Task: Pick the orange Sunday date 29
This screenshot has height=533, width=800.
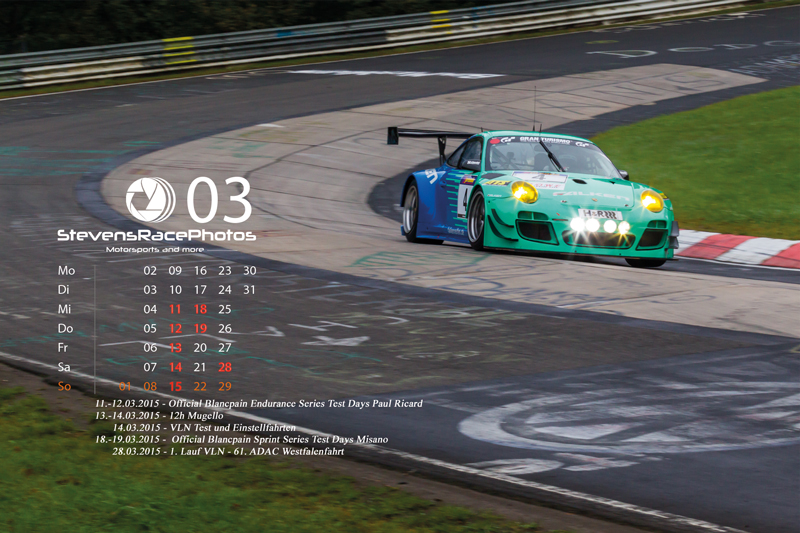Action: pyautogui.click(x=225, y=386)
